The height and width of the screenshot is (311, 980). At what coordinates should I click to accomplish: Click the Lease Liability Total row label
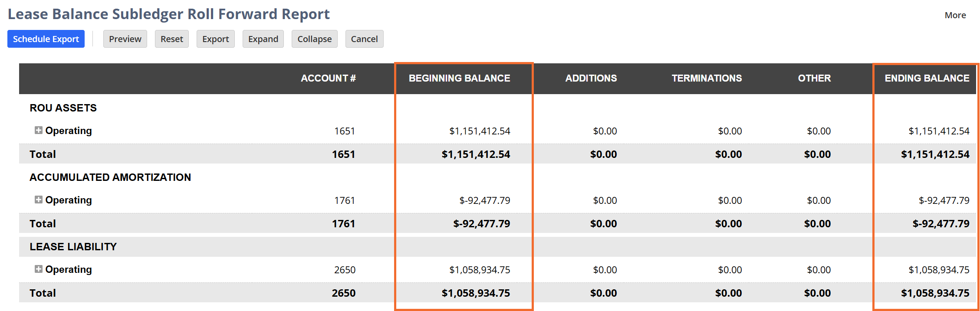pos(43,293)
